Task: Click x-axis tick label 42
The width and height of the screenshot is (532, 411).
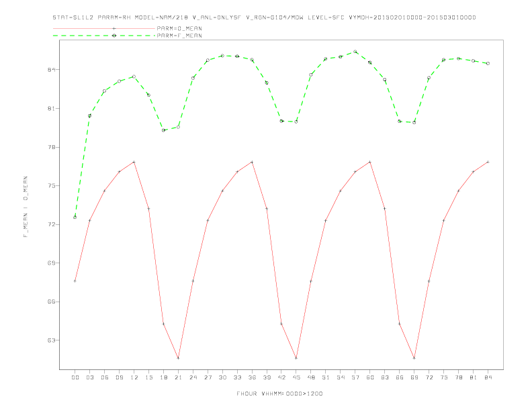Action: (281, 377)
